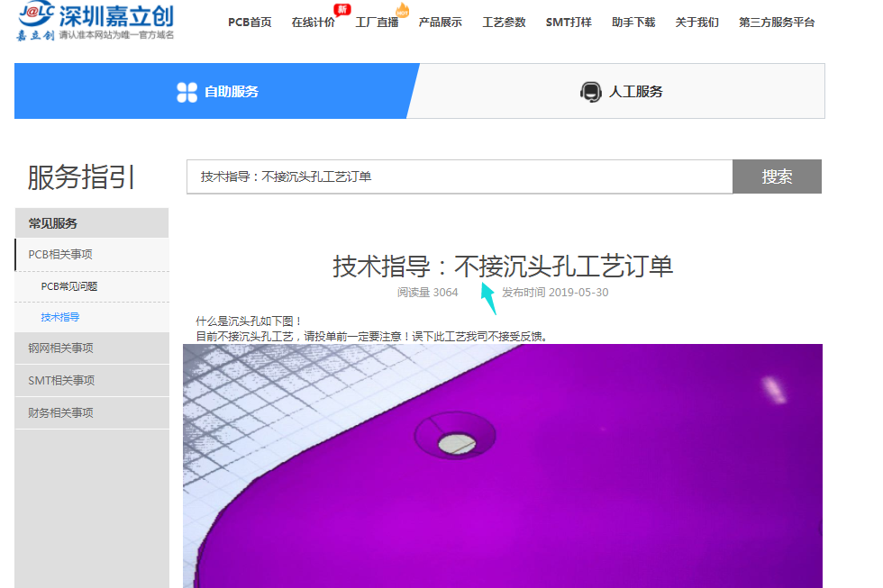
Task: Click the headset icon beside 人工服务
Action: pyautogui.click(x=590, y=90)
